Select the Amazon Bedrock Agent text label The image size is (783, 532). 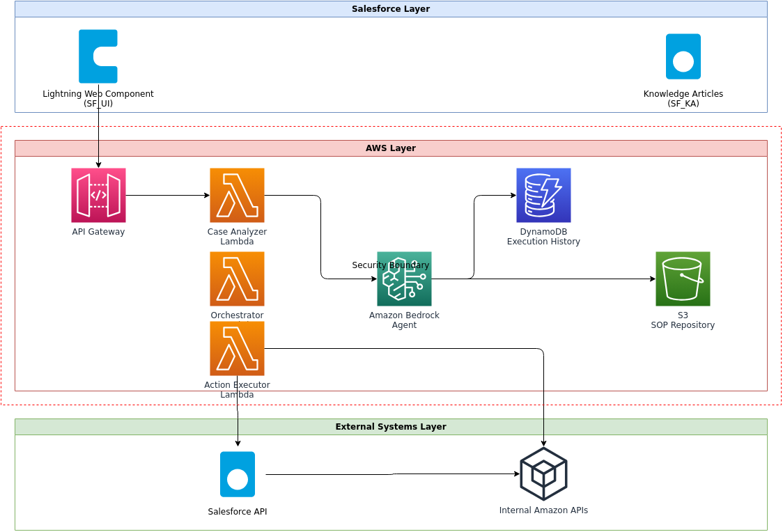[x=404, y=320]
